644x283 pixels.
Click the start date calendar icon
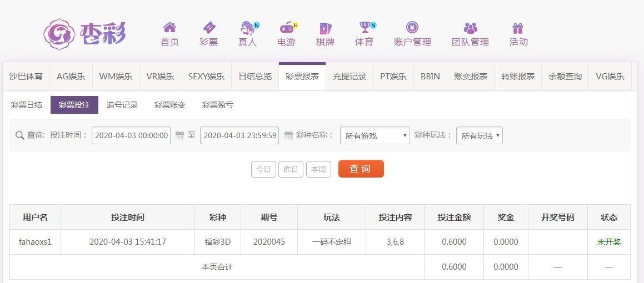click(x=179, y=135)
